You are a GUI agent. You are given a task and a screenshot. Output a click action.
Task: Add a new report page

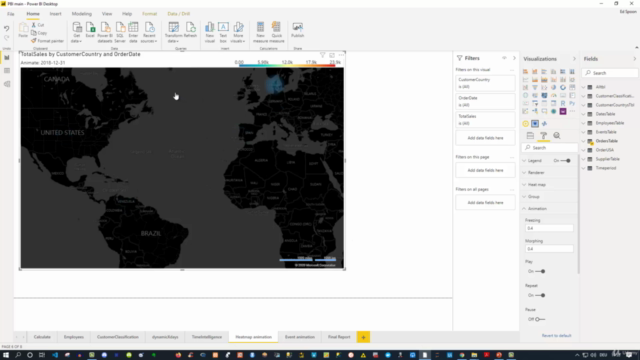363,337
